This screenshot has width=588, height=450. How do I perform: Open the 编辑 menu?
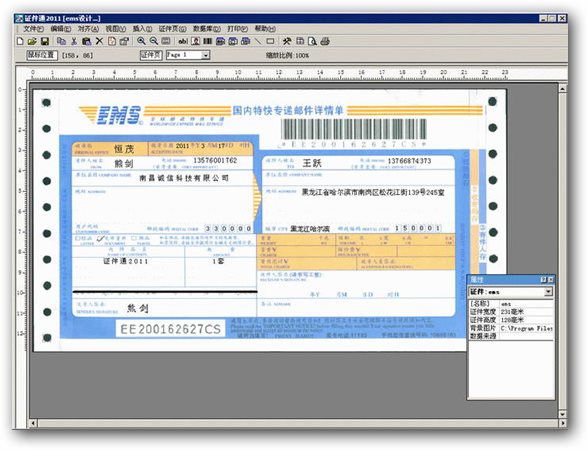[x=60, y=29]
